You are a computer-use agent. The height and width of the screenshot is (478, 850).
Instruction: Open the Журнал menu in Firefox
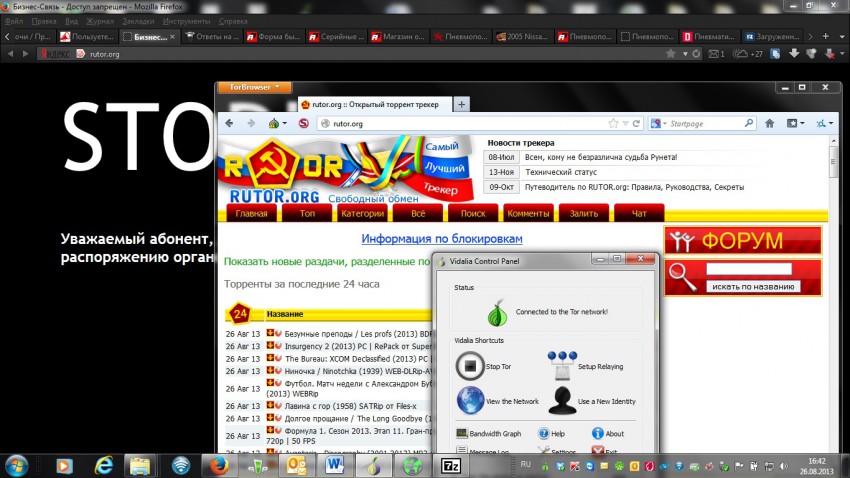point(100,20)
